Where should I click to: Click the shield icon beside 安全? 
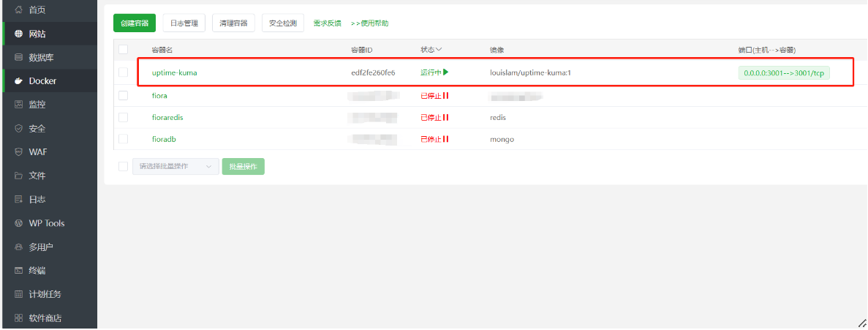19,129
